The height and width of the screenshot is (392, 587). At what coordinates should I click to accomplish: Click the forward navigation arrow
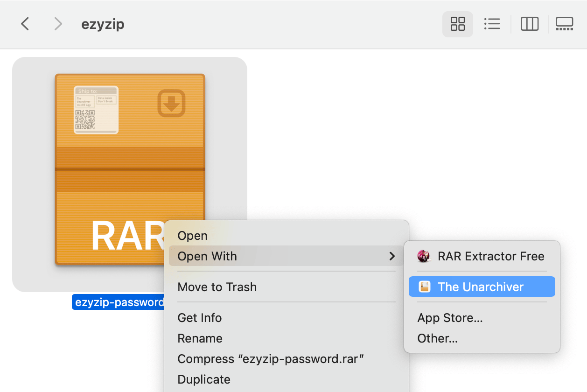click(58, 24)
